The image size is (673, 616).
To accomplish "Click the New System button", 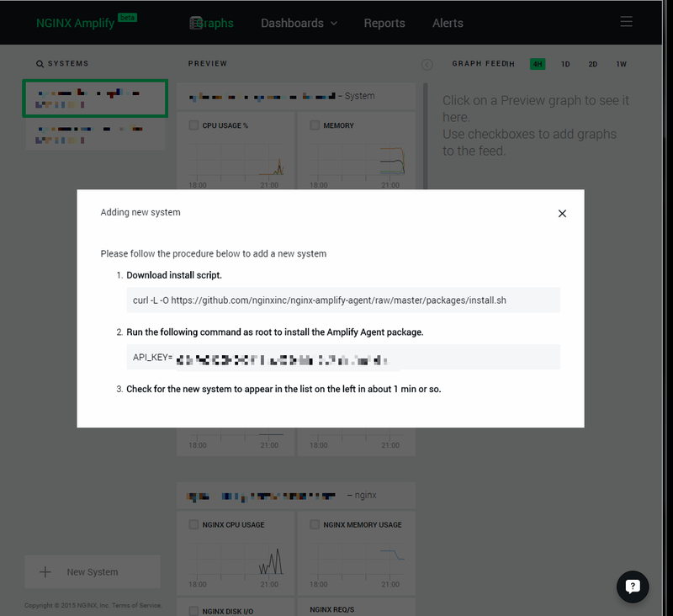I will click(x=93, y=571).
